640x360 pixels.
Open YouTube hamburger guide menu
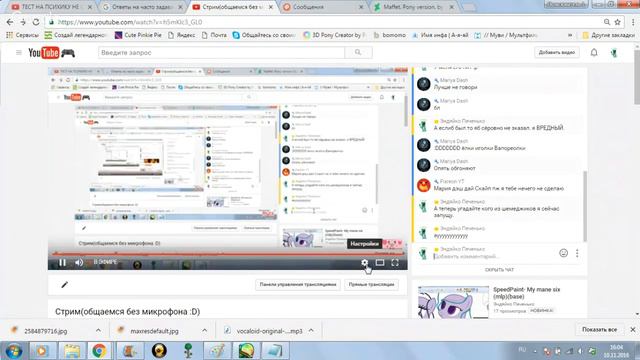pos(19,53)
